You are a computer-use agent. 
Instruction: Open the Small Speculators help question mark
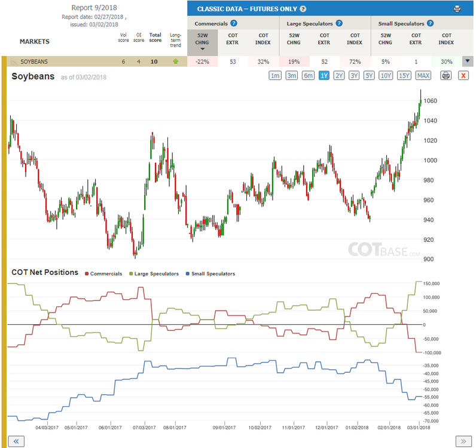tap(430, 23)
